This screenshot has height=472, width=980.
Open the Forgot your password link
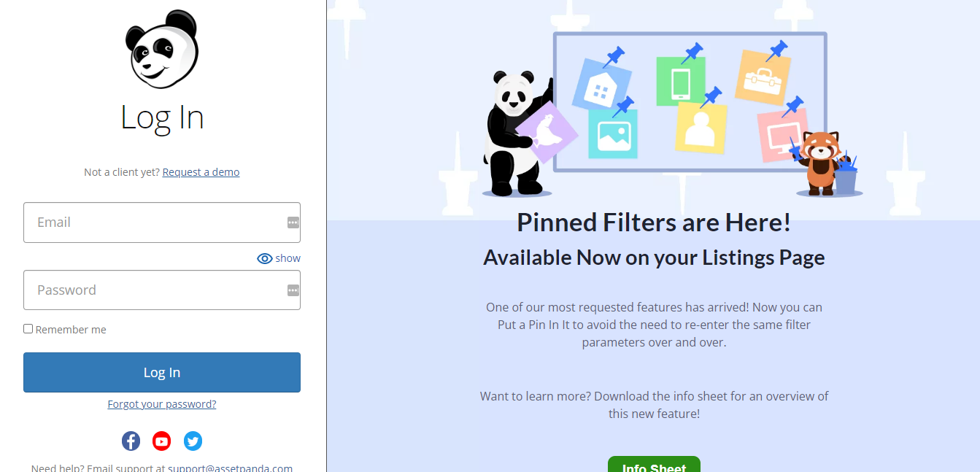click(x=162, y=404)
